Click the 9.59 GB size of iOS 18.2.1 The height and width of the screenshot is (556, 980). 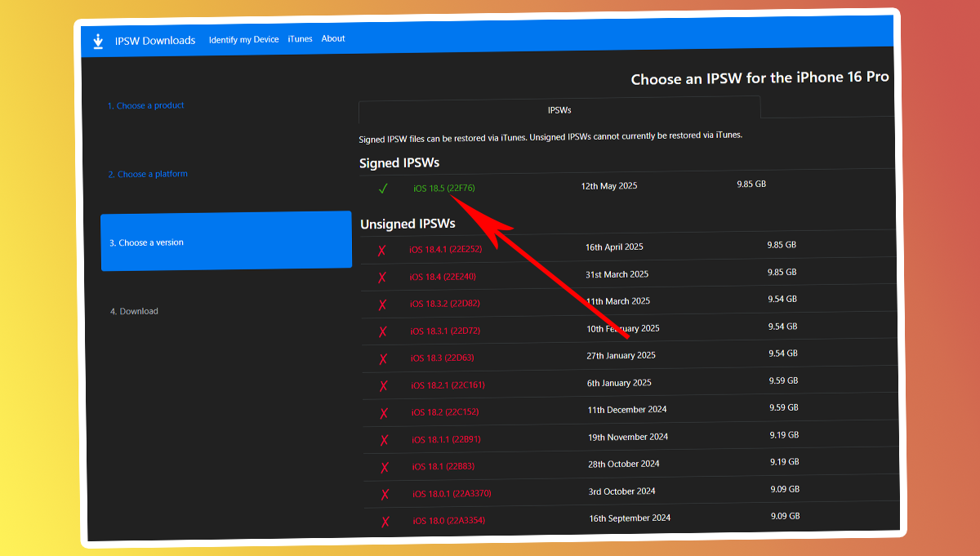click(783, 380)
